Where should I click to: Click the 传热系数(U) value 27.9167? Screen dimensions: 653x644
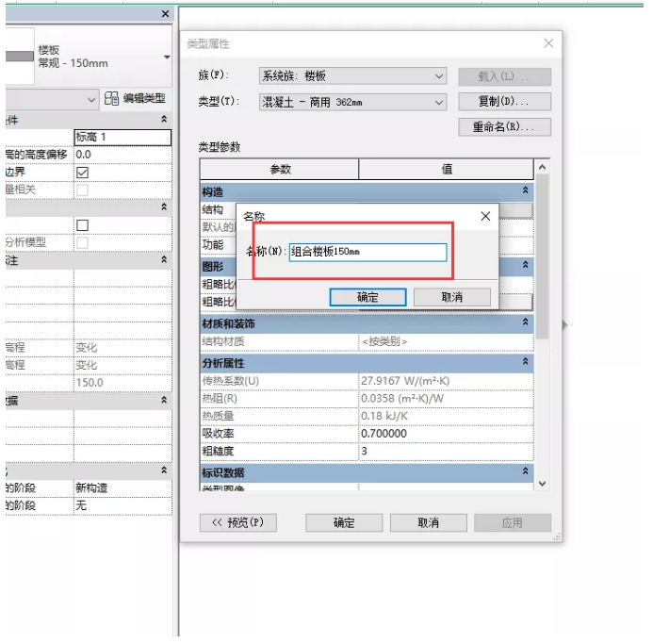[x=446, y=381]
